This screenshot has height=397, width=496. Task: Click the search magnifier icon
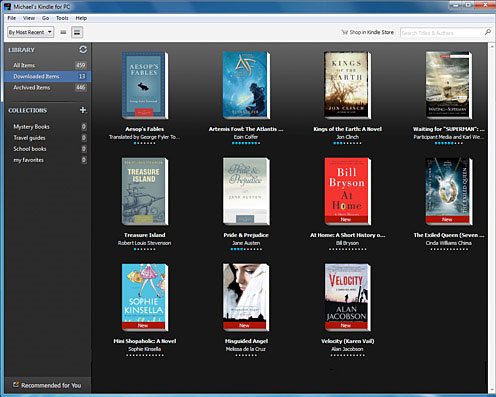pyautogui.click(x=488, y=32)
